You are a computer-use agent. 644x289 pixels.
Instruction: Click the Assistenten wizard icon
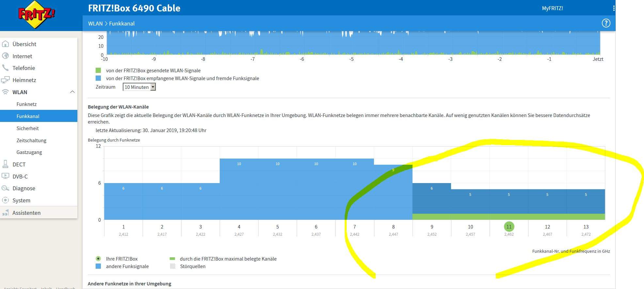pos(6,213)
